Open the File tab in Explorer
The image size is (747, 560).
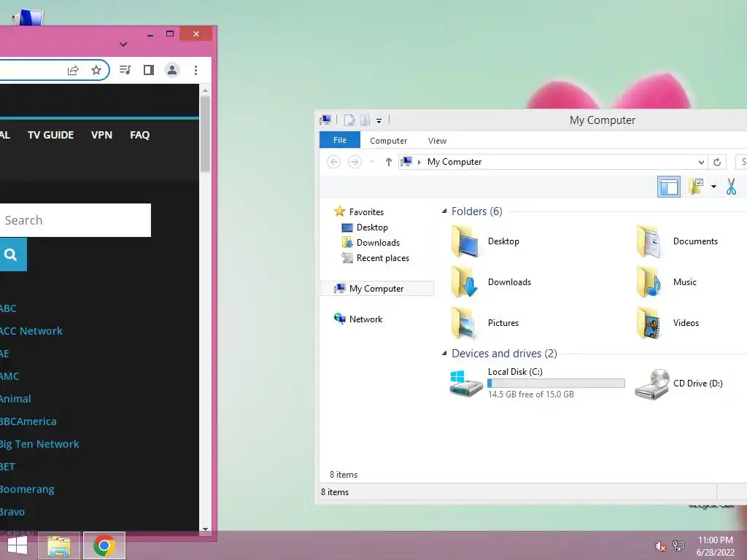tap(340, 140)
